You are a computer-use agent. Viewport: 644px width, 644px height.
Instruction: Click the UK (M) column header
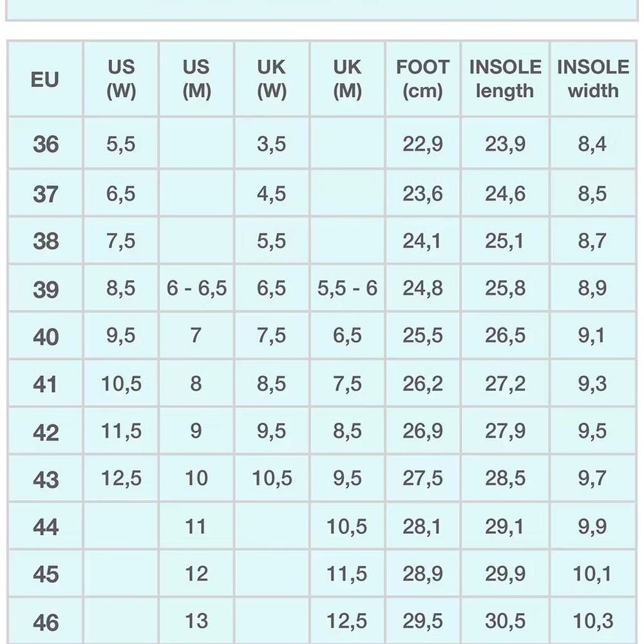[348, 79]
